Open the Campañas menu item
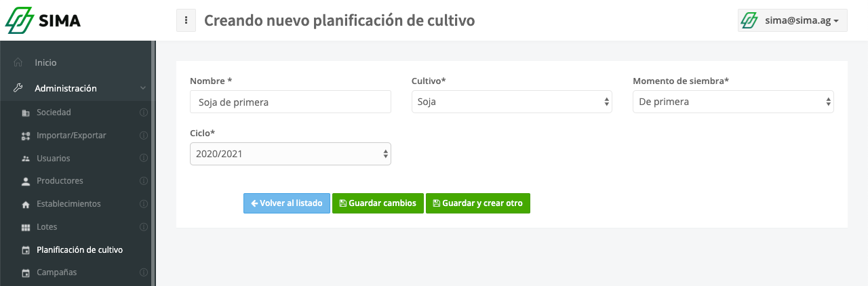The width and height of the screenshot is (868, 286). [x=56, y=272]
